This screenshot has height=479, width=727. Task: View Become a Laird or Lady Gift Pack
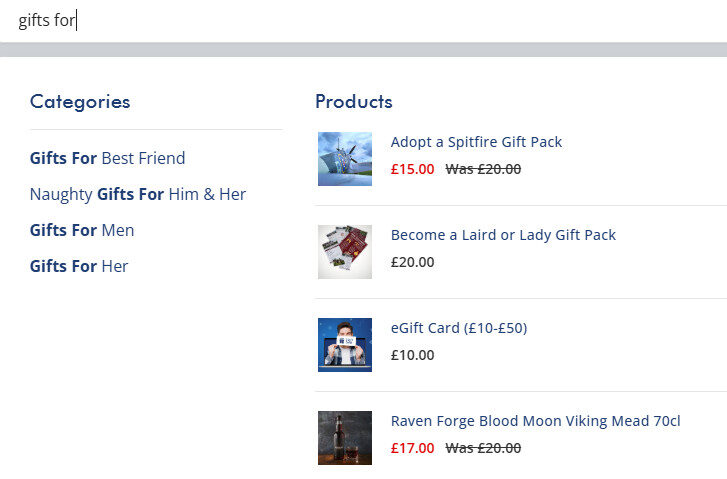[503, 235]
